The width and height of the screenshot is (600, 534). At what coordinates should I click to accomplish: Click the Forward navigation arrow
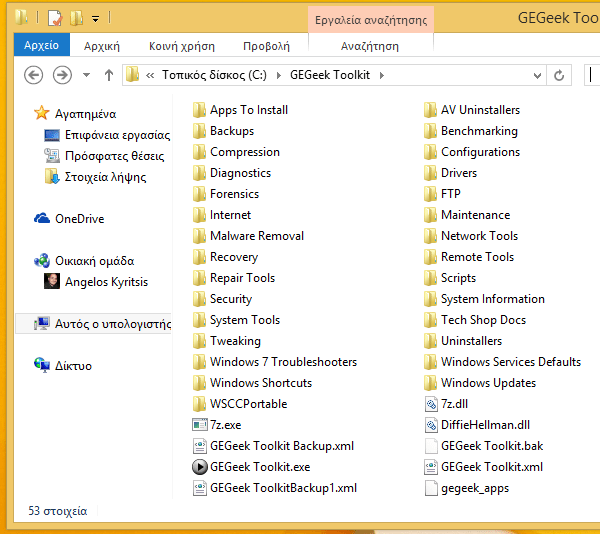(62, 75)
